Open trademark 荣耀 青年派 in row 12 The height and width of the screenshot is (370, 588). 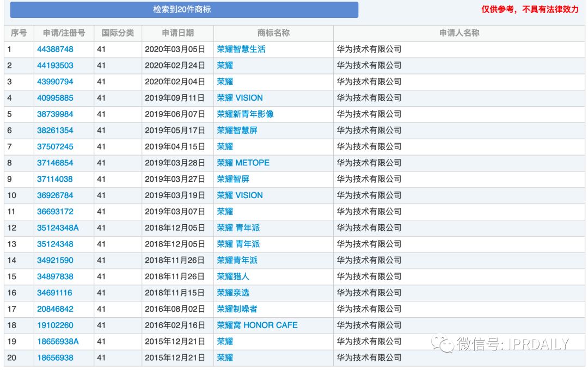(238, 228)
